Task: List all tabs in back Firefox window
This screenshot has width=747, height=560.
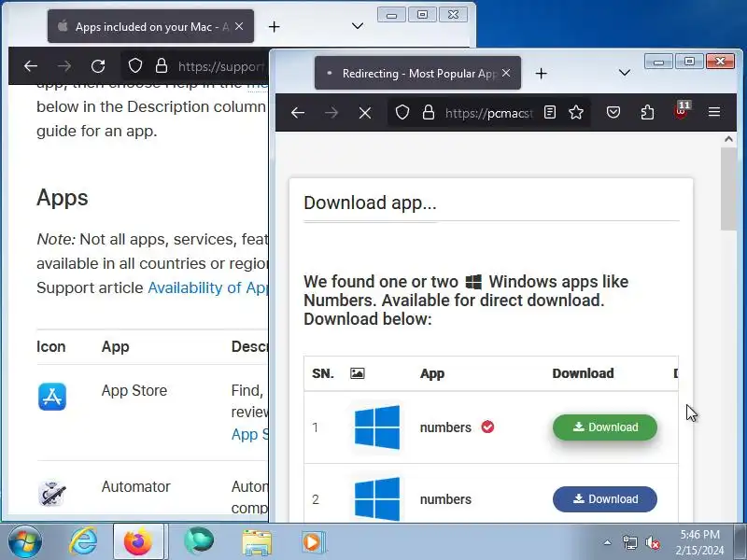Action: (x=358, y=26)
